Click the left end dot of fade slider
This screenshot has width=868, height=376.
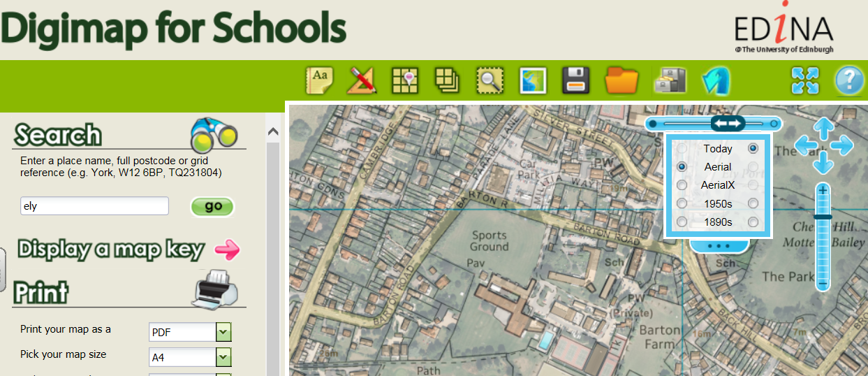[652, 124]
